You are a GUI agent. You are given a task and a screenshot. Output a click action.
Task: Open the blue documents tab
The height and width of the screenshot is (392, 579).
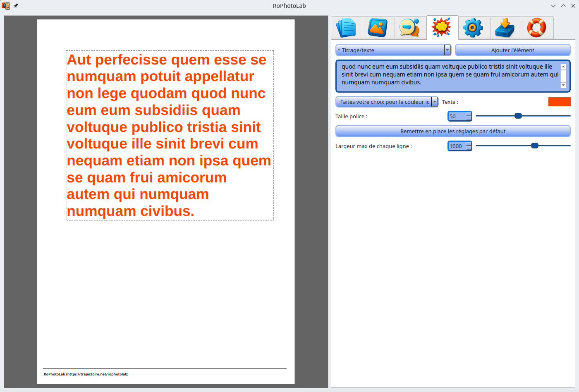pos(347,28)
